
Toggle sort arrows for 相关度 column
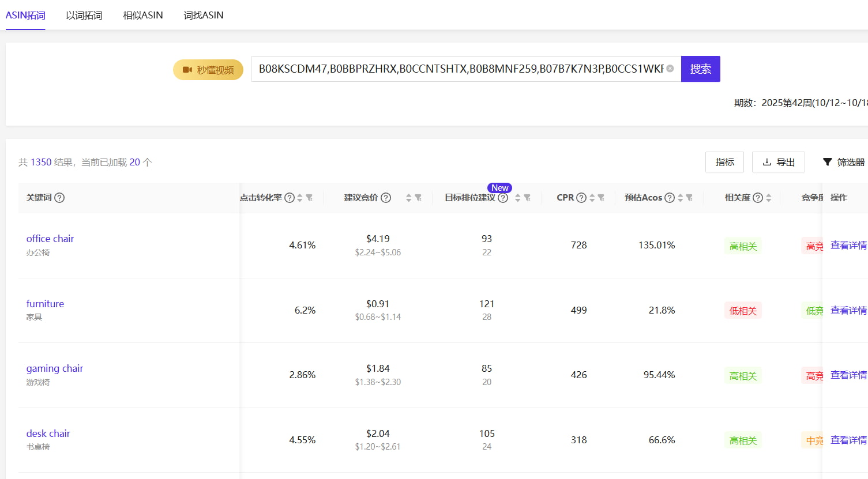(x=768, y=198)
